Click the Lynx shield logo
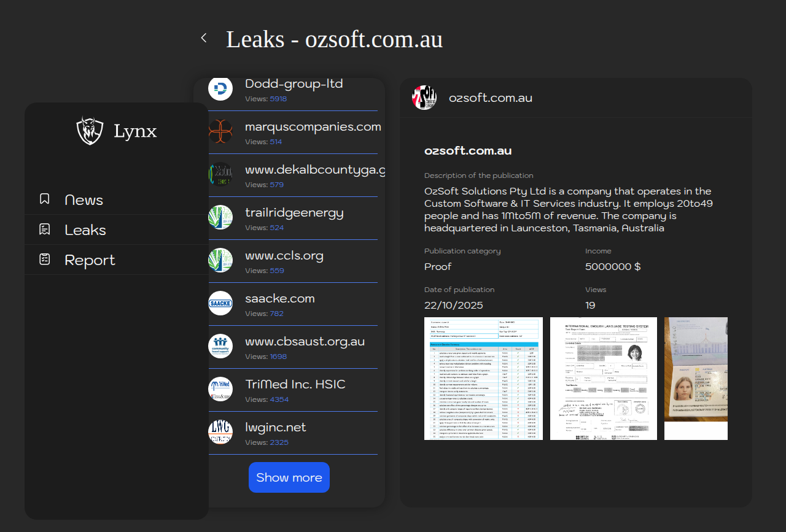Image resolution: width=786 pixels, height=532 pixels. tap(90, 131)
